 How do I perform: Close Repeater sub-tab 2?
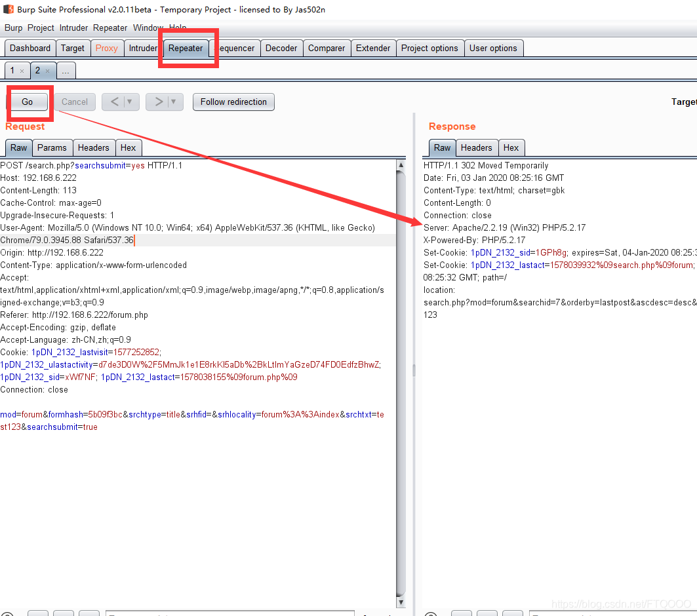[x=48, y=71]
